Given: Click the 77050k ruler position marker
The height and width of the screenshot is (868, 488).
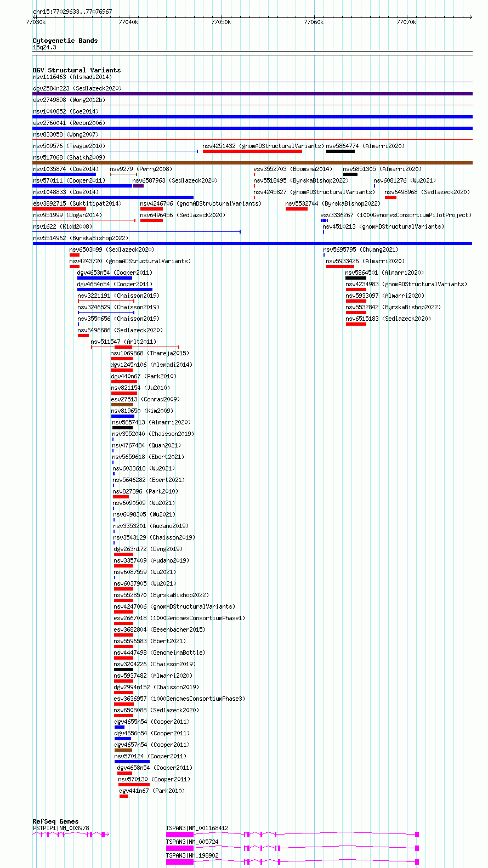Looking at the screenshot, I should pyautogui.click(x=221, y=22).
